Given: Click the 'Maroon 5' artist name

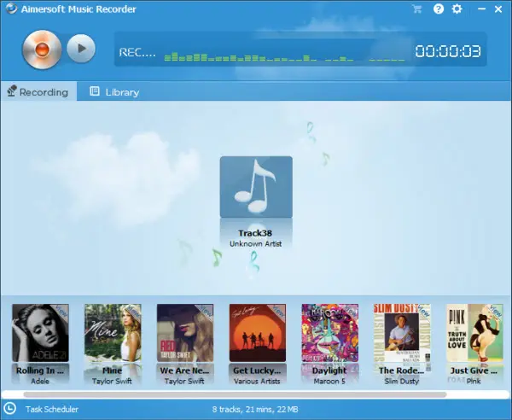Looking at the screenshot, I should (329, 381).
